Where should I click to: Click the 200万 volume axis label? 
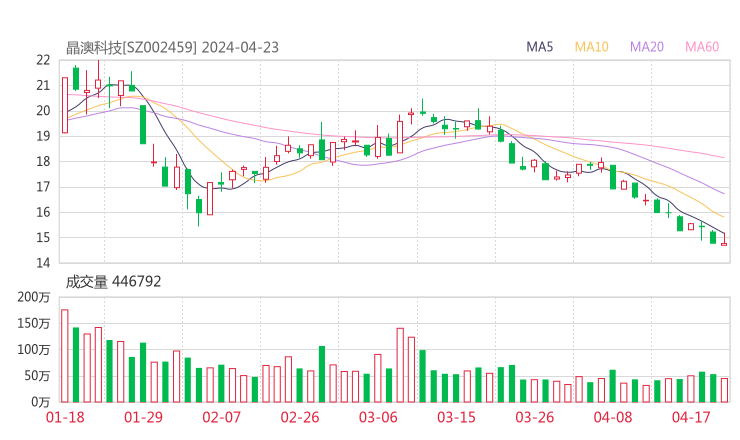pos(34,297)
